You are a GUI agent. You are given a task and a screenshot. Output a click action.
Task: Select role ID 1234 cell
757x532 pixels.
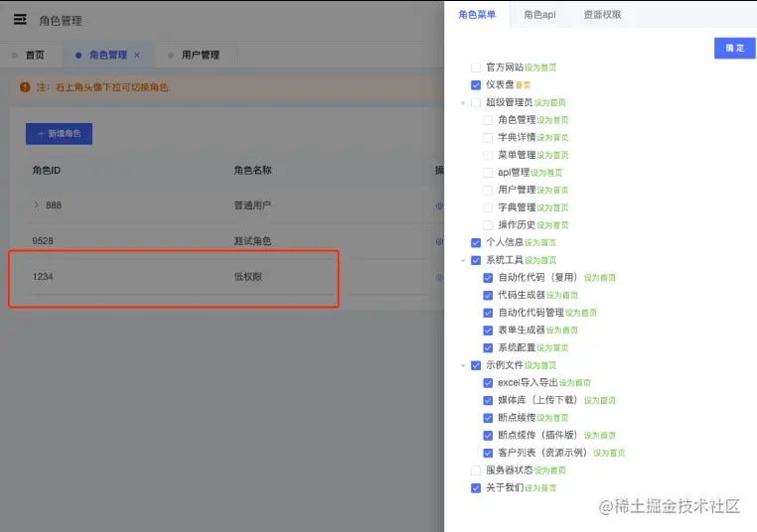point(43,276)
